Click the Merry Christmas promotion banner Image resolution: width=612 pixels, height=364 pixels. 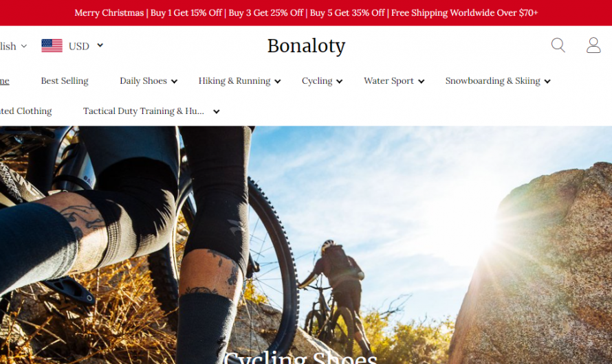click(x=306, y=13)
